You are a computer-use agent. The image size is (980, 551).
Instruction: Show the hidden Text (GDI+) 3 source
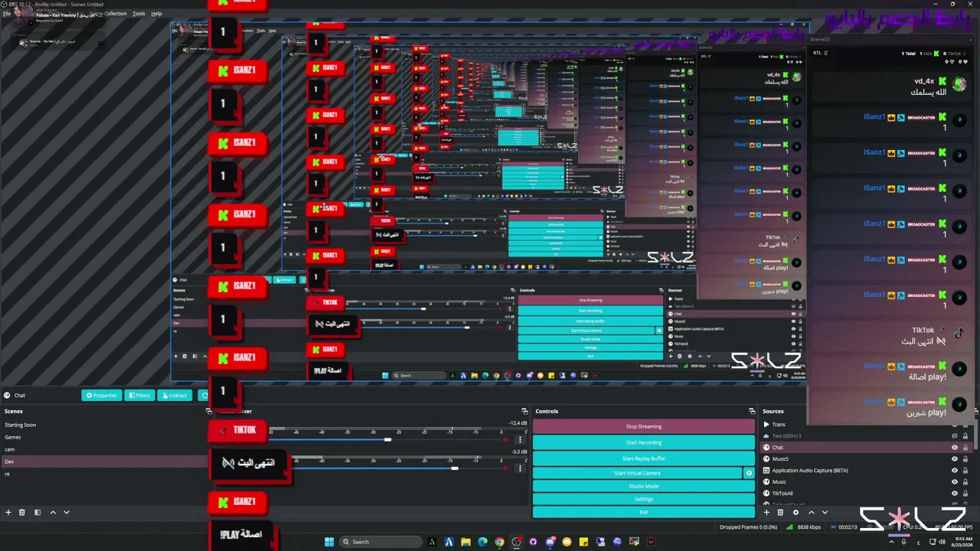click(x=954, y=436)
